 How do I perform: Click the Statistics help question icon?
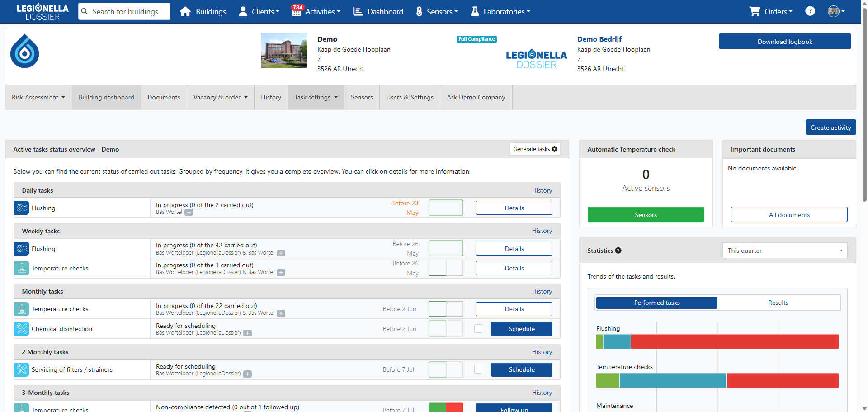tap(618, 251)
